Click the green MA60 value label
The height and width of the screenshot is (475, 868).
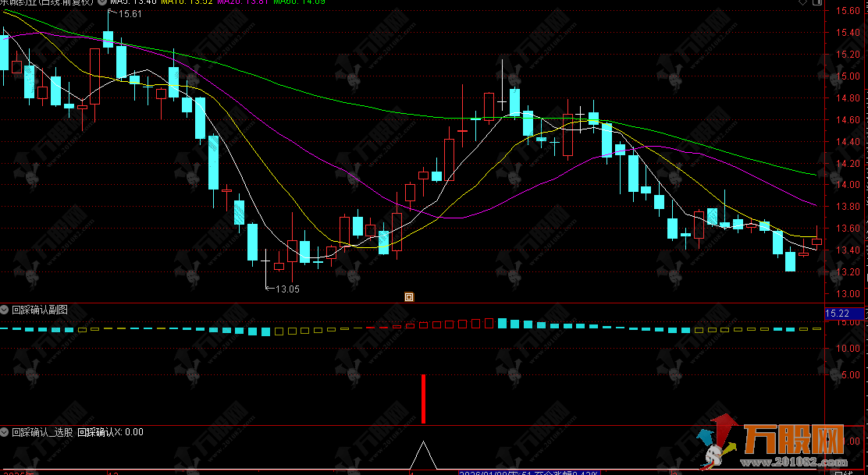[x=299, y=2]
